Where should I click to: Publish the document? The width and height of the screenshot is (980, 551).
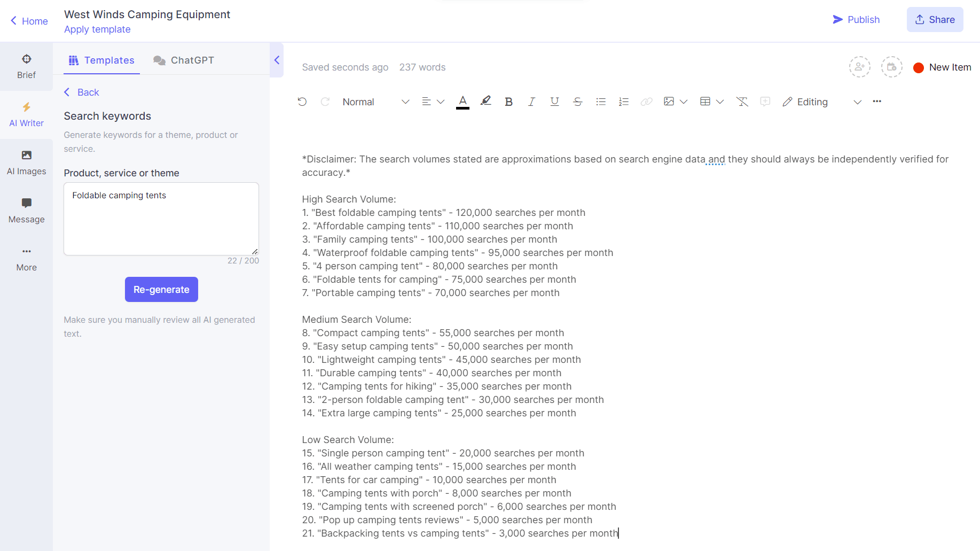[x=856, y=19]
